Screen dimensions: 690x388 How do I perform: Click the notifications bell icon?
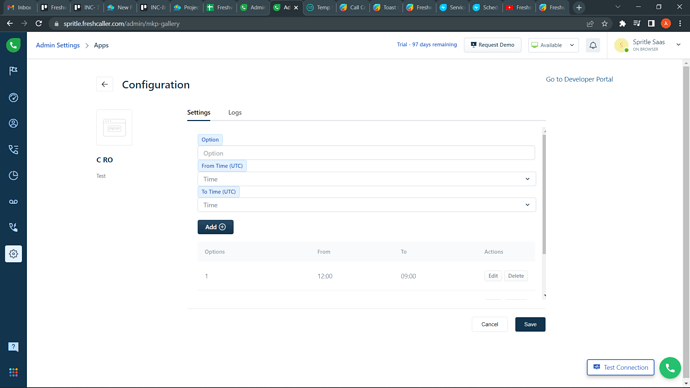tap(593, 45)
